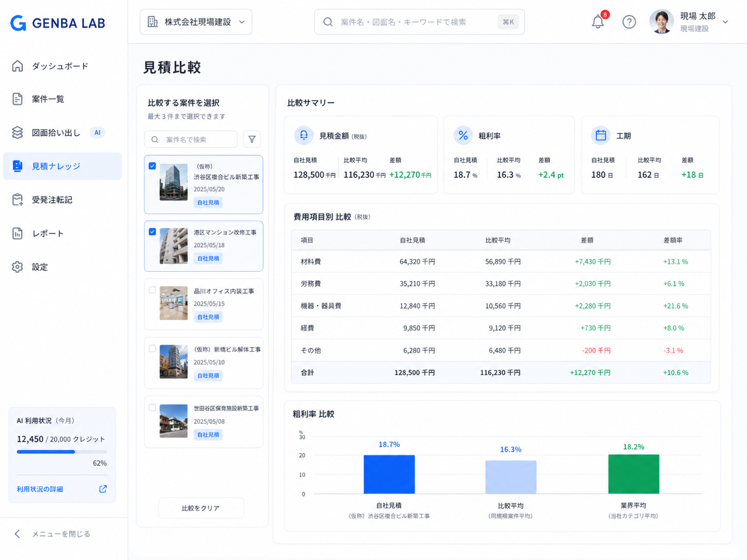747x560 pixels.
Task: Click the 差額率 column header
Action: (673, 240)
